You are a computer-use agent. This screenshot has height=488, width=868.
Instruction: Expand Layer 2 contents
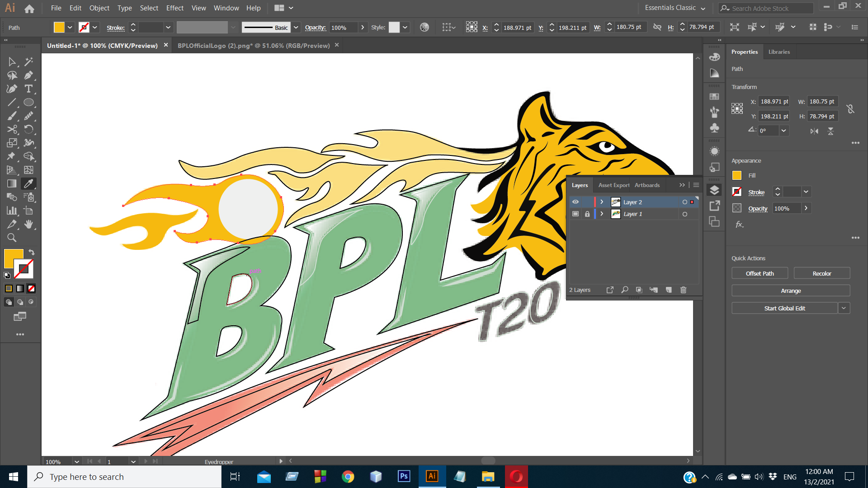click(x=602, y=202)
